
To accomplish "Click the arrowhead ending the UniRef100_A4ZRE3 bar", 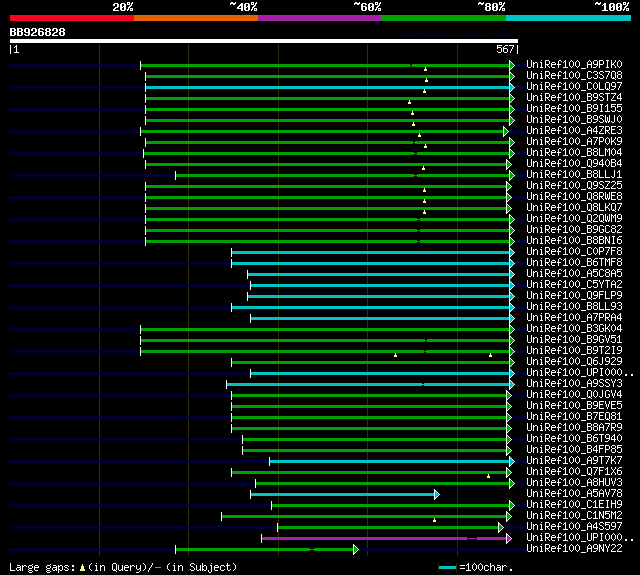I will pos(506,131).
